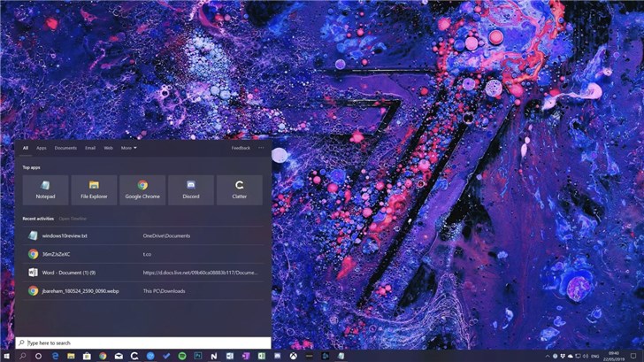644x362 pixels.
Task: Launch Discord from Top apps
Action: (x=191, y=189)
